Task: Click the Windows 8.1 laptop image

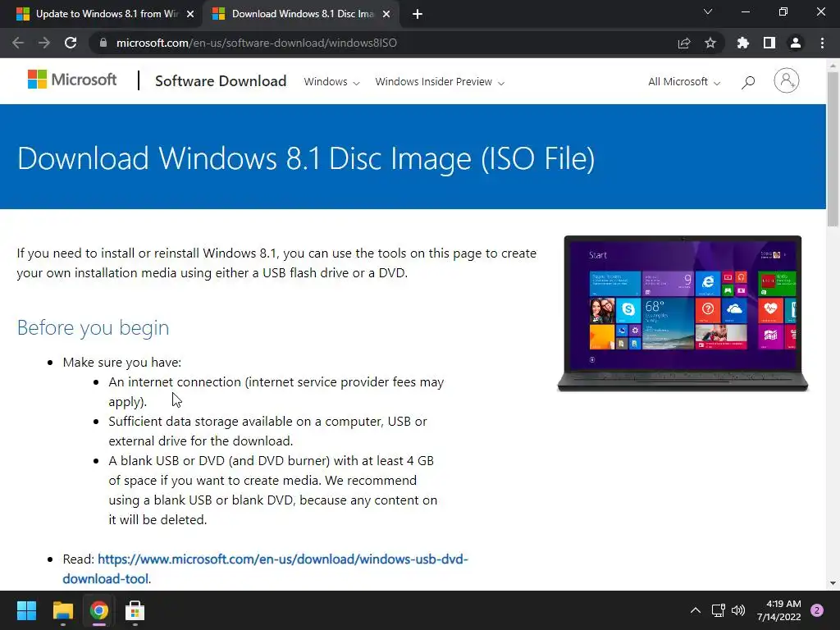Action: (x=682, y=313)
